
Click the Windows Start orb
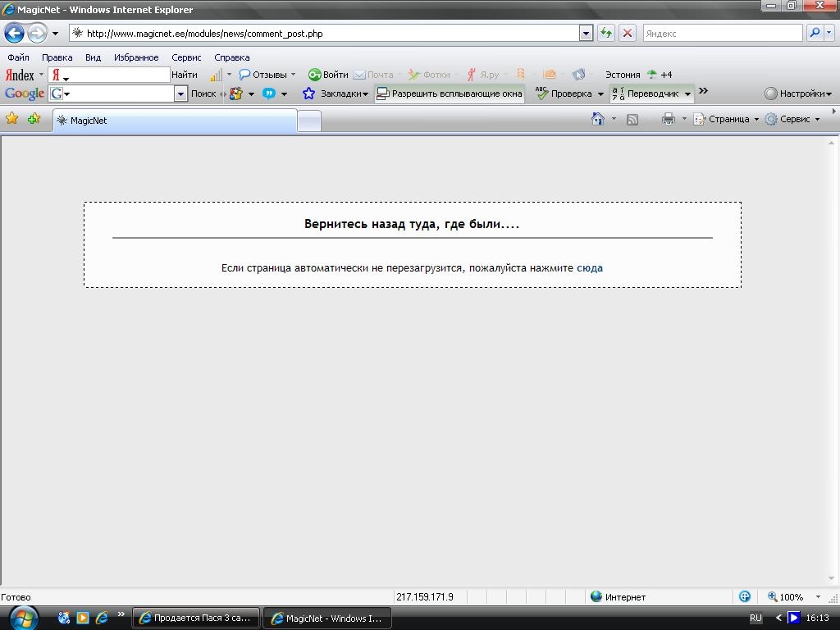click(24, 619)
